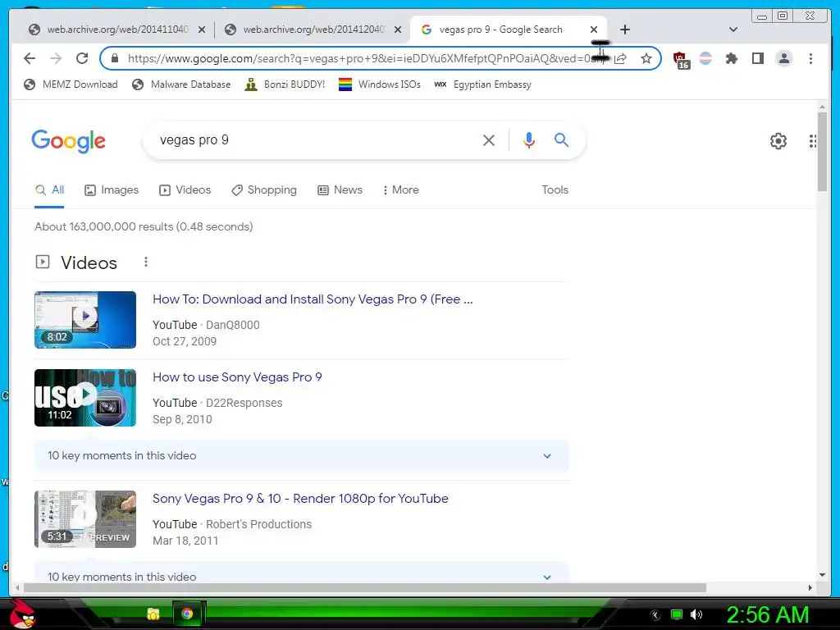Open the Google apps grid
This screenshot has width=840, height=630.
coord(813,141)
